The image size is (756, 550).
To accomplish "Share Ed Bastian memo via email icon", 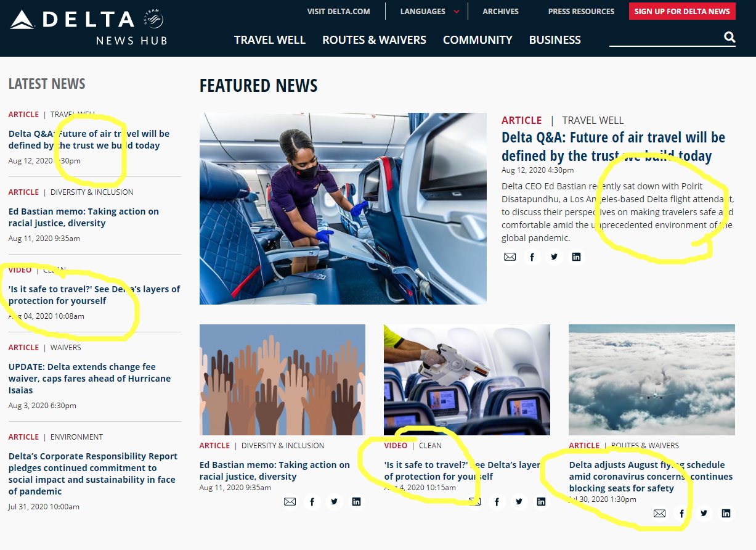I will click(x=290, y=501).
